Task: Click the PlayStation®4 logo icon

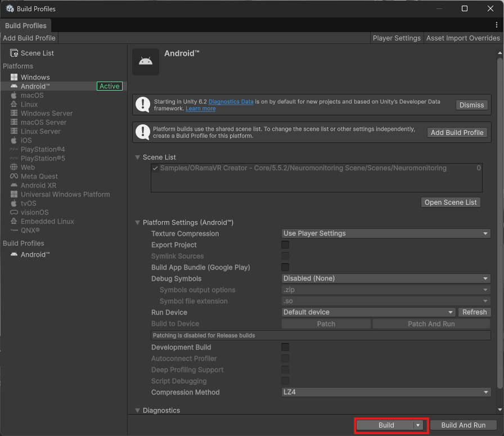Action: (14, 149)
